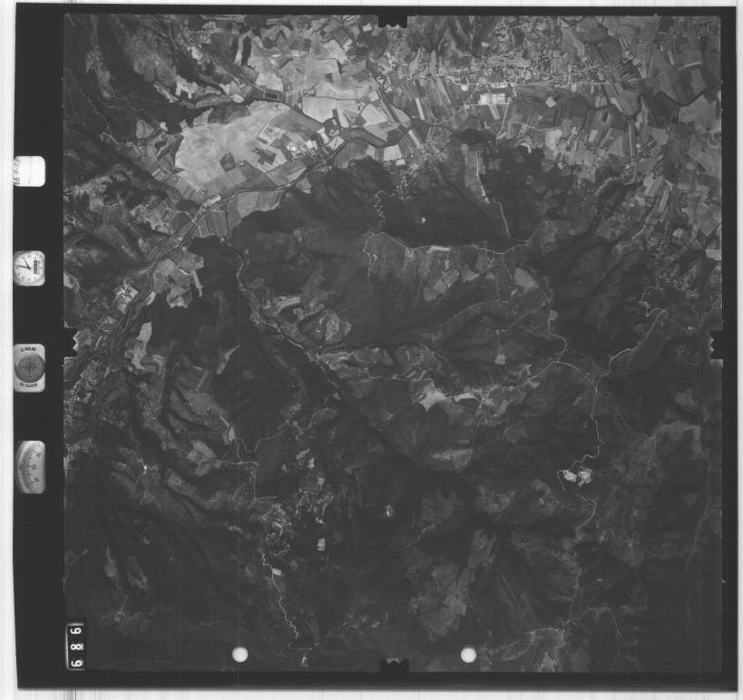
Task: Select the bright white quarry clearing
Action: point(574,475)
